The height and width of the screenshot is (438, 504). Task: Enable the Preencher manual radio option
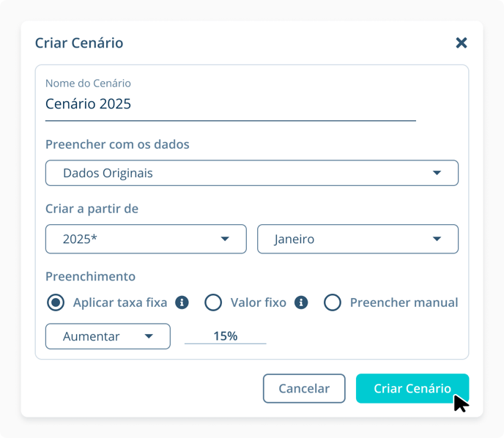[333, 302]
